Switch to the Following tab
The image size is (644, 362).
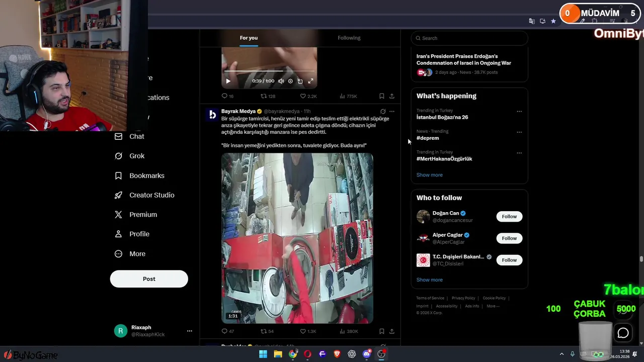point(349,38)
